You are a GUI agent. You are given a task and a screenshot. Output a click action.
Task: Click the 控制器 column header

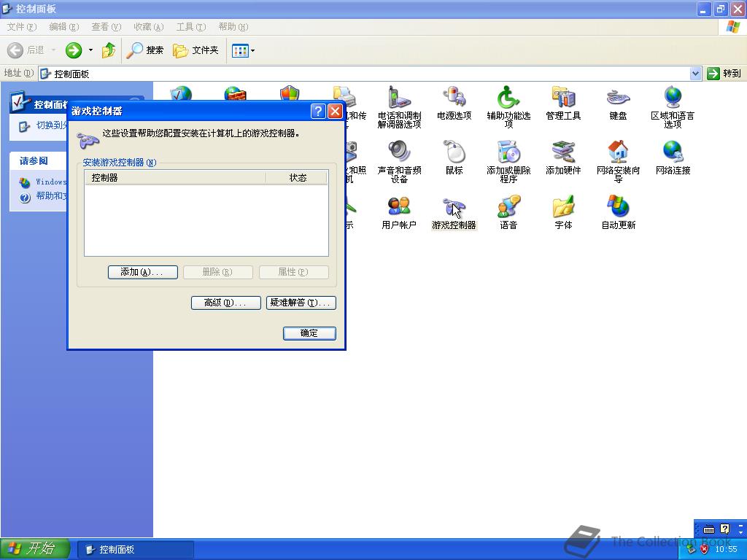click(175, 178)
